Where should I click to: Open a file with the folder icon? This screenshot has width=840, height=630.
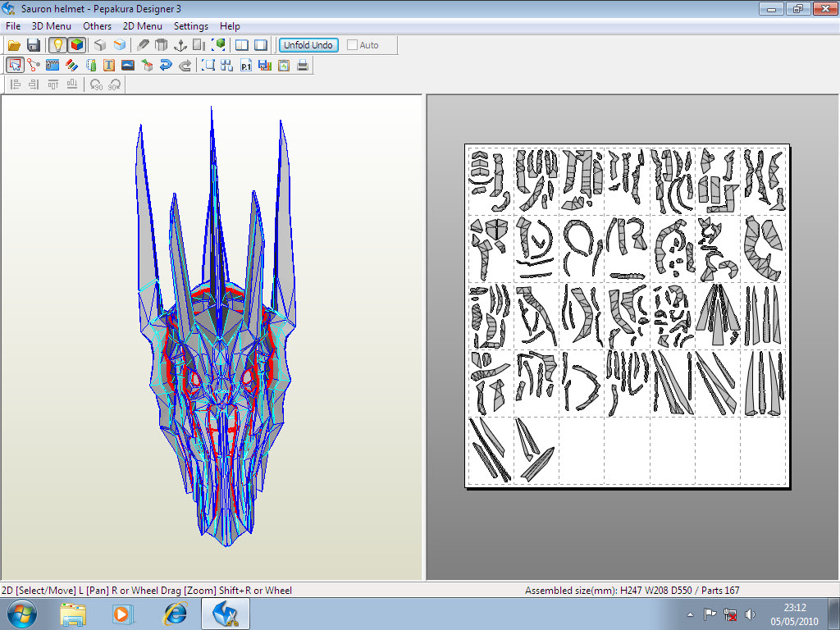[x=14, y=45]
